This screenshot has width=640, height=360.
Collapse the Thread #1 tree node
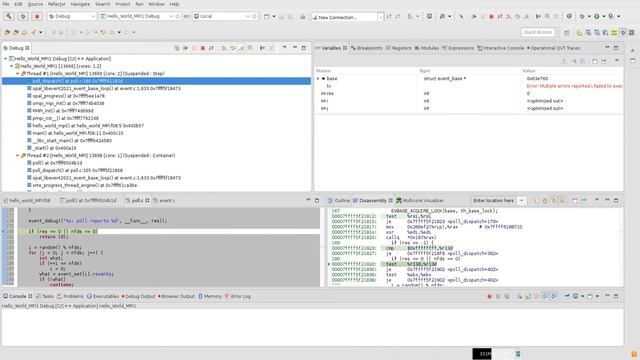[18, 74]
